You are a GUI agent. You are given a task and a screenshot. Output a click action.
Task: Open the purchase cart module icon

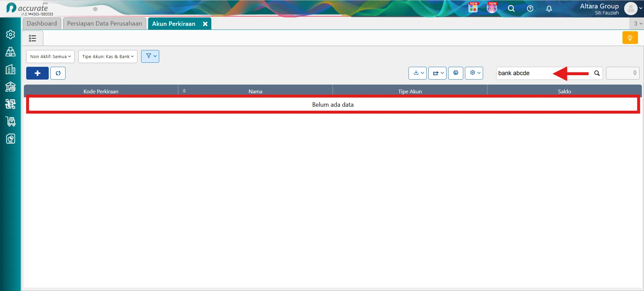point(10,122)
